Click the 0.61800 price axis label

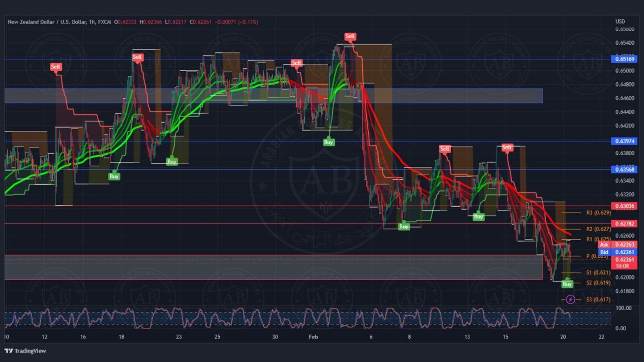click(x=625, y=291)
